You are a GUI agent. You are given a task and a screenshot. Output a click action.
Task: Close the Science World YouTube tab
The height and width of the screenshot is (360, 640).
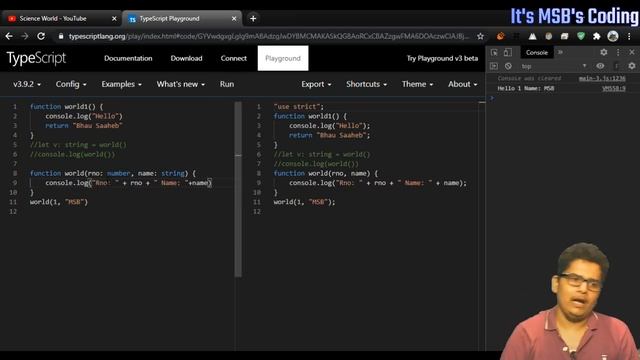click(114, 18)
